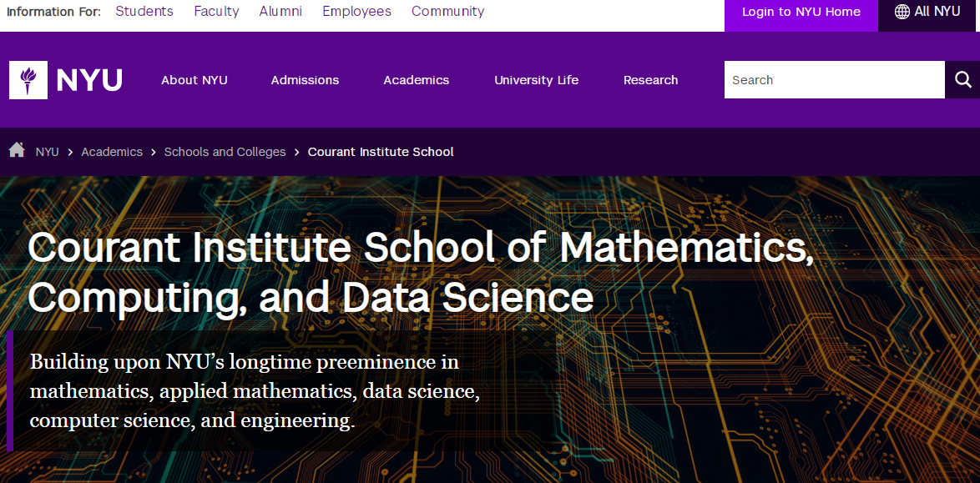Click the magnifying glass search icon
Viewport: 980px width, 483px height.
(x=962, y=80)
